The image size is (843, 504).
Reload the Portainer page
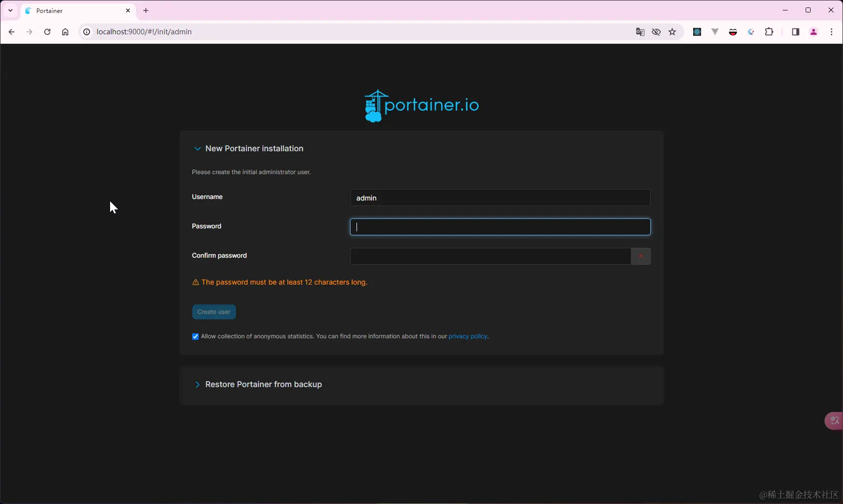point(47,32)
